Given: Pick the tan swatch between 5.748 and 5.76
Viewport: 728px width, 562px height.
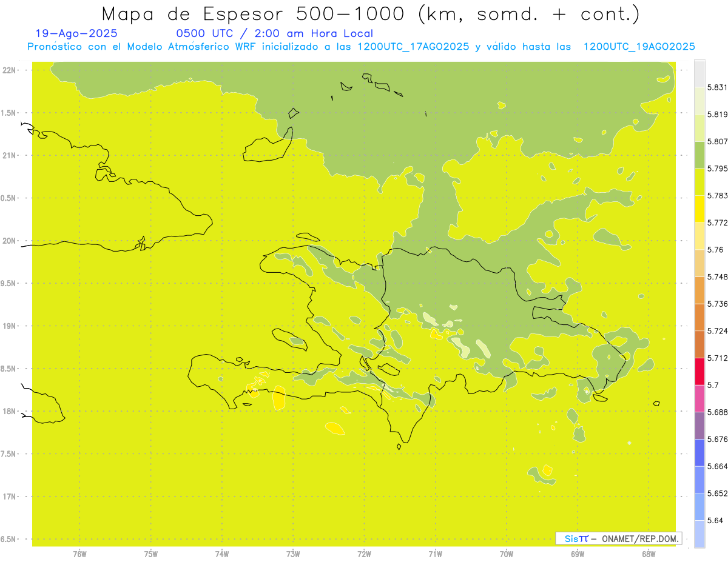Looking at the screenshot, I should pos(699,263).
